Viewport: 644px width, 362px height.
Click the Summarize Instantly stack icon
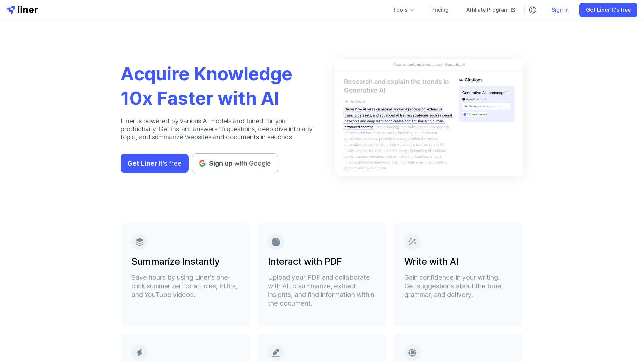pos(140,242)
